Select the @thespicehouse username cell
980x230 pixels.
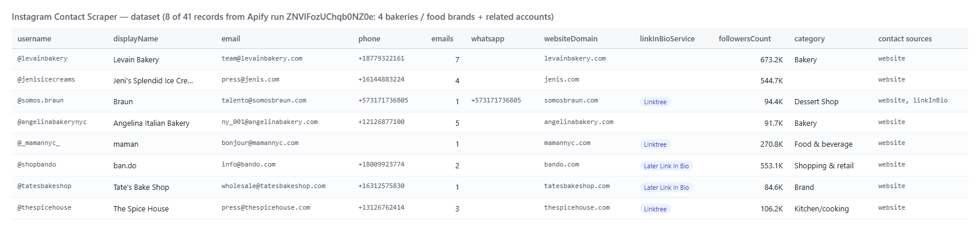(44, 208)
